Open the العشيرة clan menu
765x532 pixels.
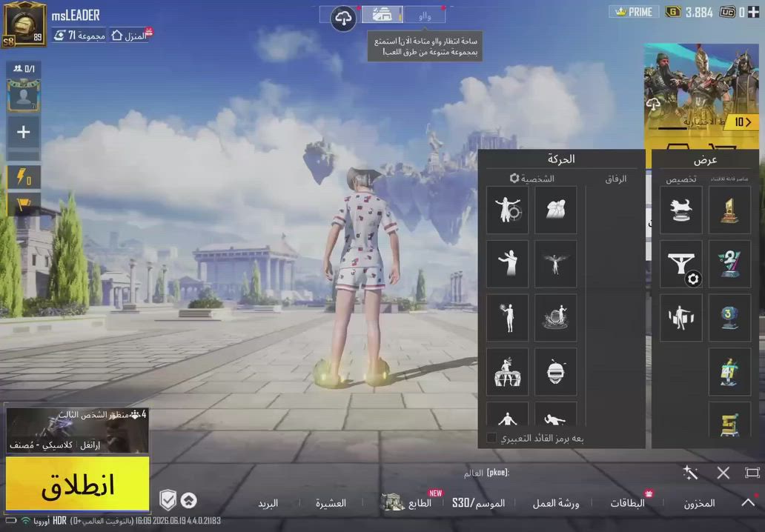pyautogui.click(x=331, y=503)
